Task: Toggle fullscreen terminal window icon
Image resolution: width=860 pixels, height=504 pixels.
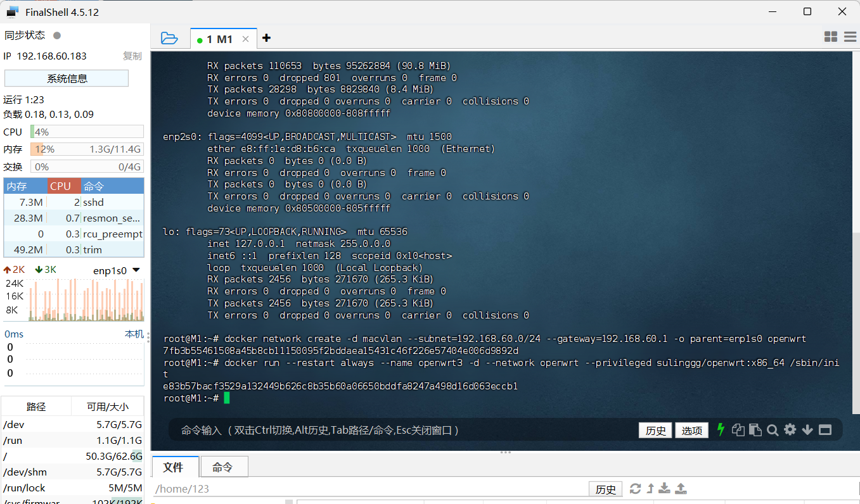Action: [825, 430]
